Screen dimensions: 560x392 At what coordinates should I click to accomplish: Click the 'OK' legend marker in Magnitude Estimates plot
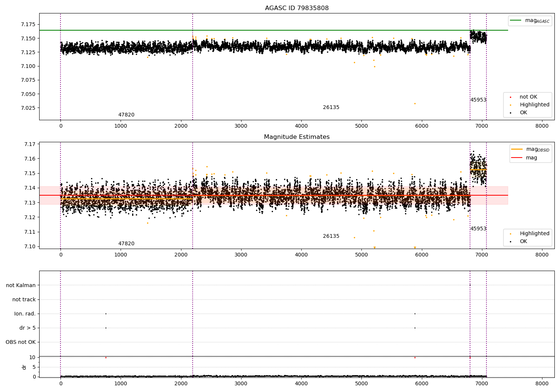click(510, 242)
